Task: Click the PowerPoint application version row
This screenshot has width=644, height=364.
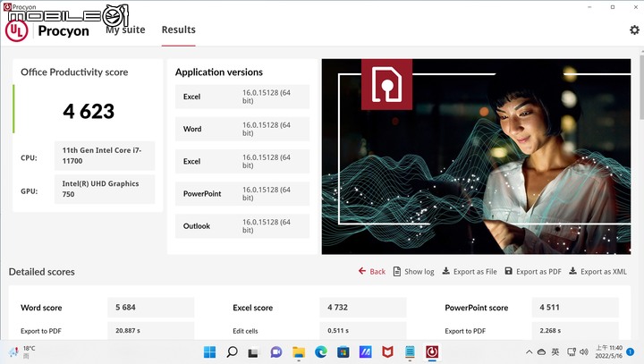Action: (242, 193)
